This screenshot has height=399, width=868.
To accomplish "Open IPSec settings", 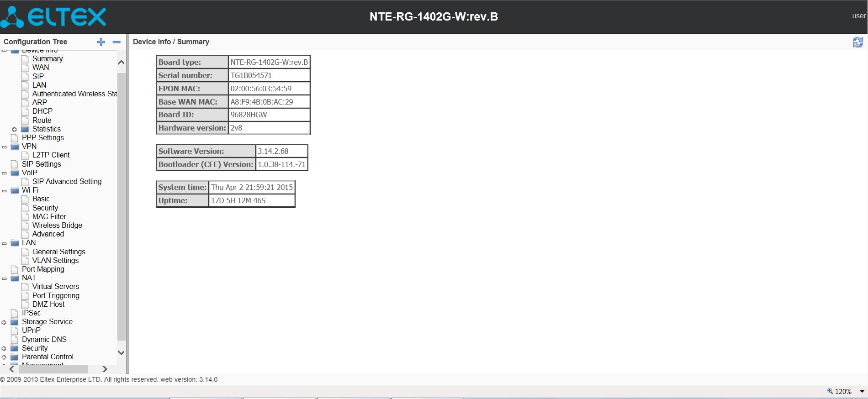I will coord(31,313).
